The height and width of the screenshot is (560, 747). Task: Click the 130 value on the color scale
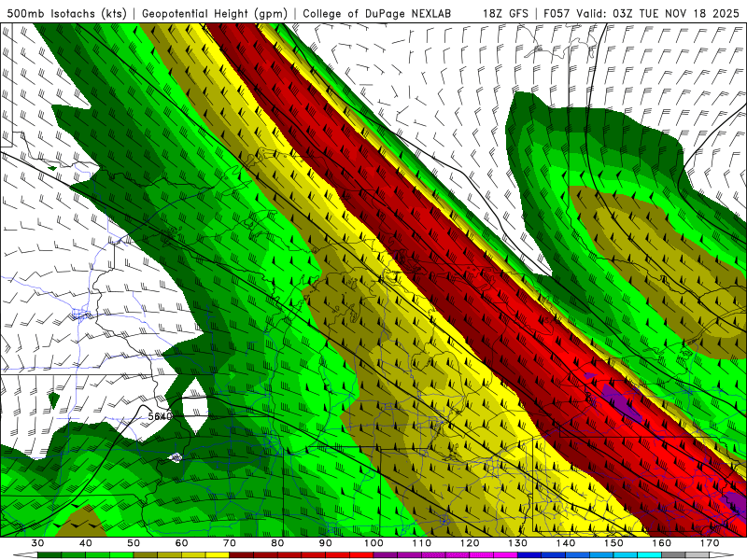pyautogui.click(x=518, y=543)
